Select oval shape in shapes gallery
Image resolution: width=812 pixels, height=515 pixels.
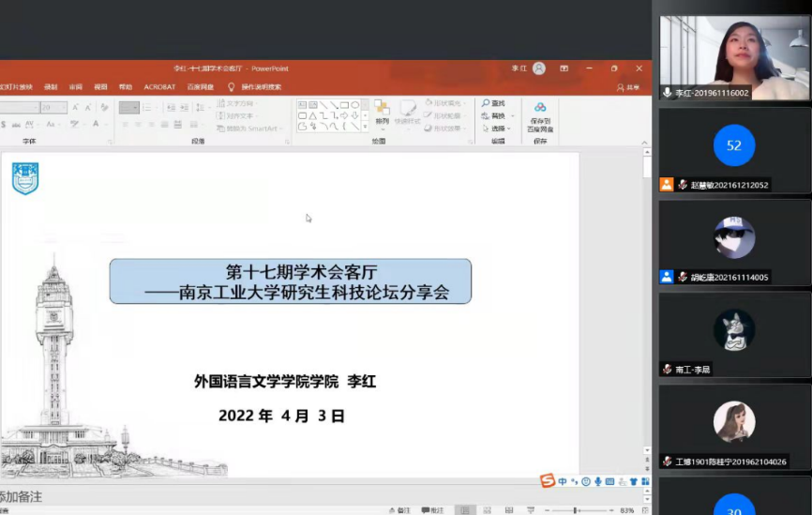[x=355, y=105]
